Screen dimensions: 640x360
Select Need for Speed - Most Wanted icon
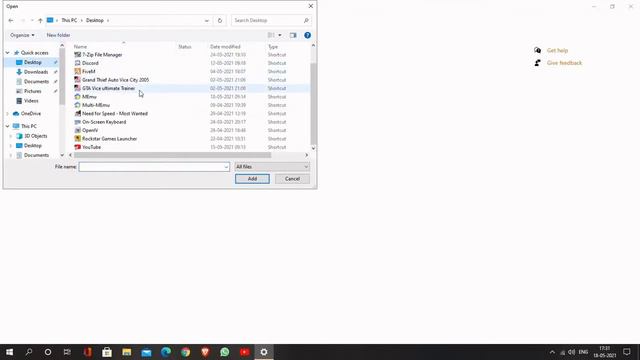[x=78, y=113]
